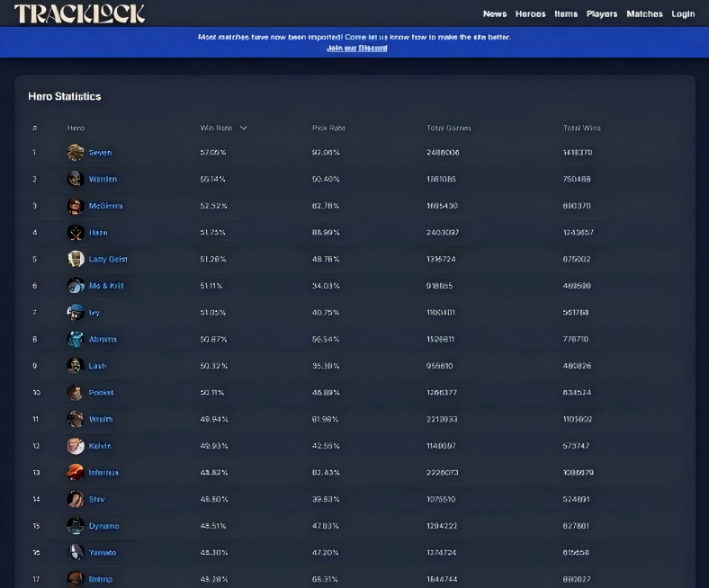The width and height of the screenshot is (709, 588).
Task: Follow the Join our Discord link
Action: tap(357, 48)
